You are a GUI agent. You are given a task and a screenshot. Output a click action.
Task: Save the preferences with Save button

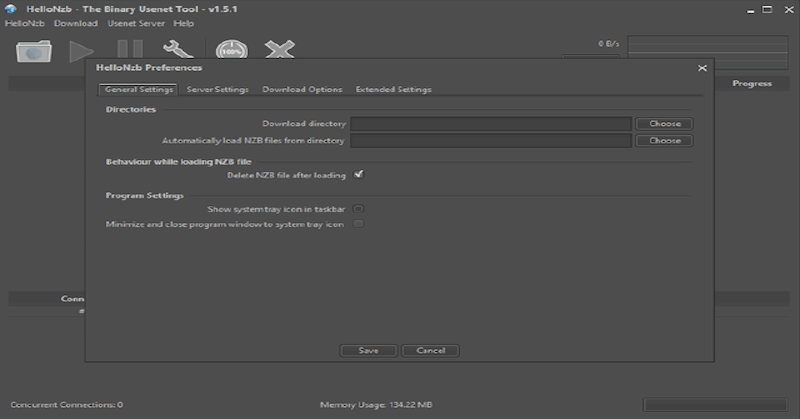point(368,351)
